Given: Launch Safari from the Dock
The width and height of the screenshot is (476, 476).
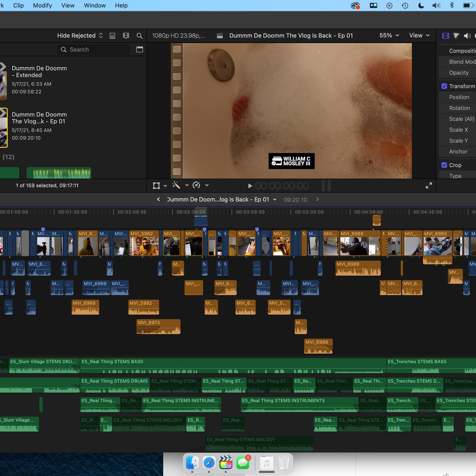Looking at the screenshot, I should pos(209,463).
